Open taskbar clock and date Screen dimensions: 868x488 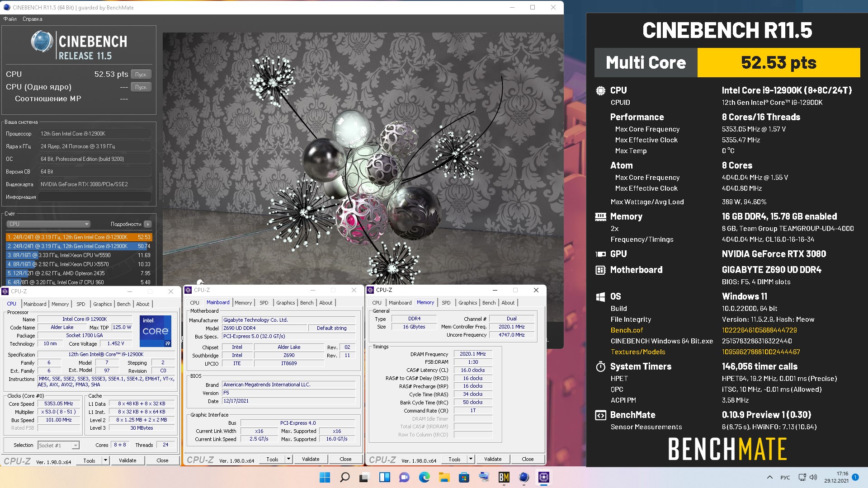pos(836,477)
